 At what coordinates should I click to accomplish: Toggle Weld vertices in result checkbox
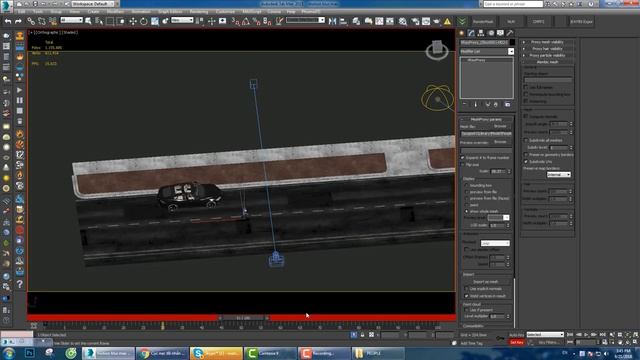point(467,296)
